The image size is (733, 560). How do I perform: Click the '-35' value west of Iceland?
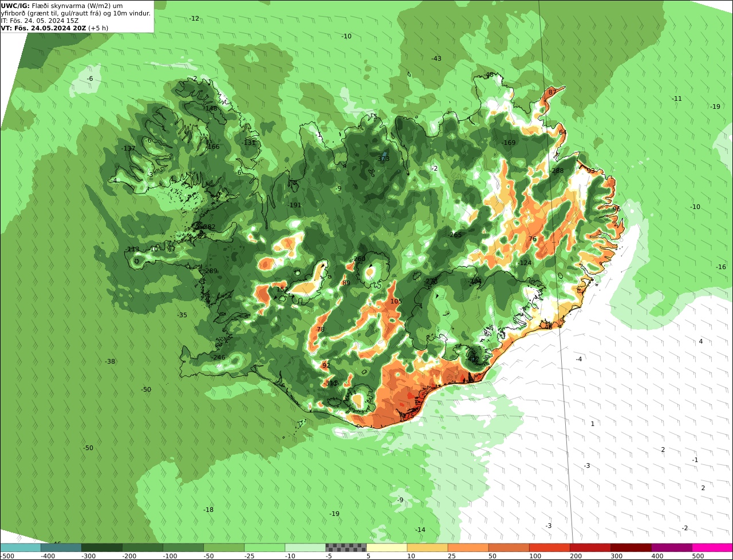(182, 315)
